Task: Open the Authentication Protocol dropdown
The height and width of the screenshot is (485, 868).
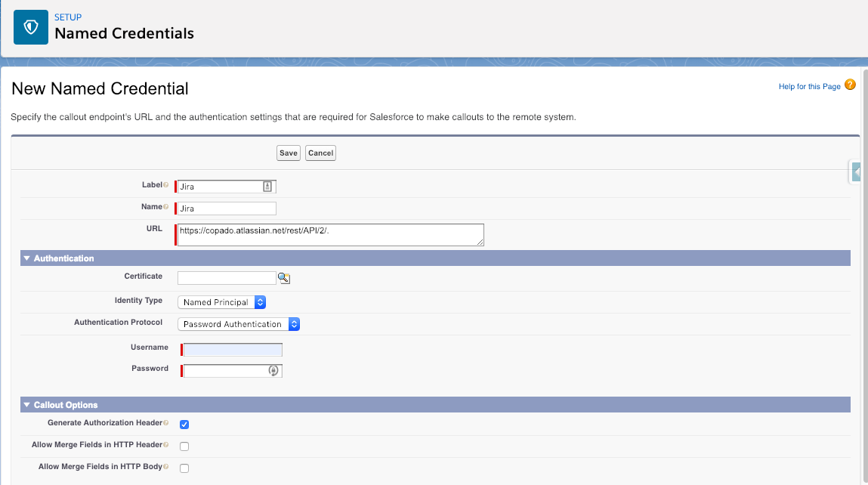Action: click(x=239, y=324)
